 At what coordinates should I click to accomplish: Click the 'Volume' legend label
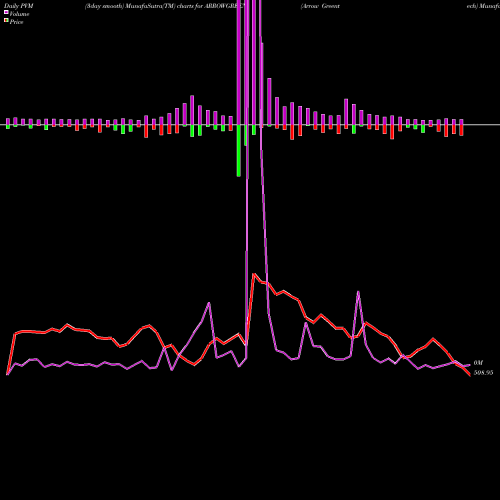(19, 14)
